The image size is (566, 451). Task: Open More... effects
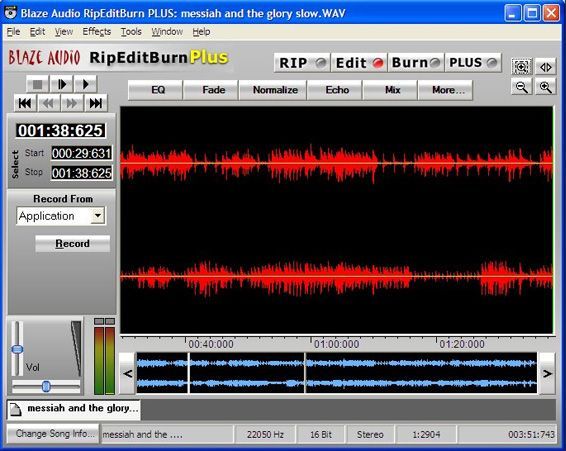point(445,90)
